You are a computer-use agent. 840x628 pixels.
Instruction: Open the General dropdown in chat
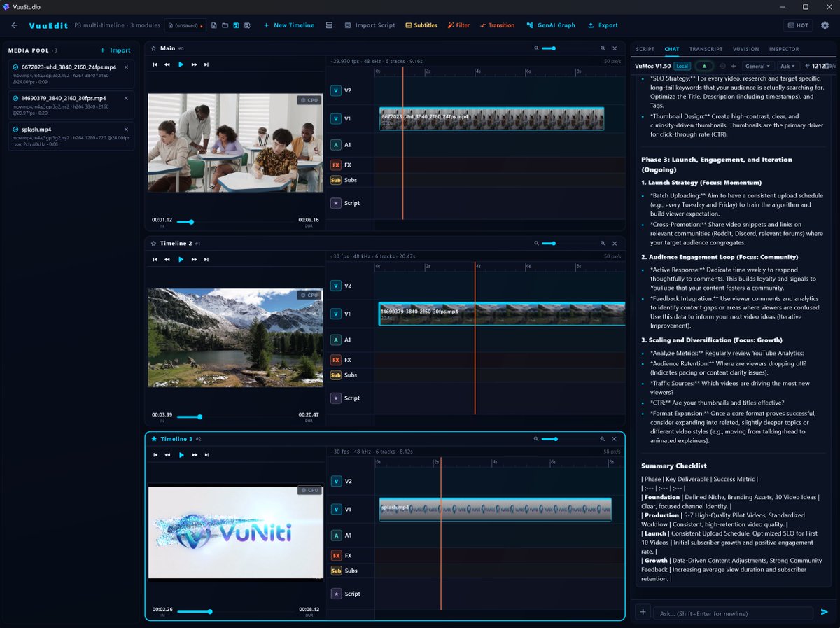[x=757, y=66]
